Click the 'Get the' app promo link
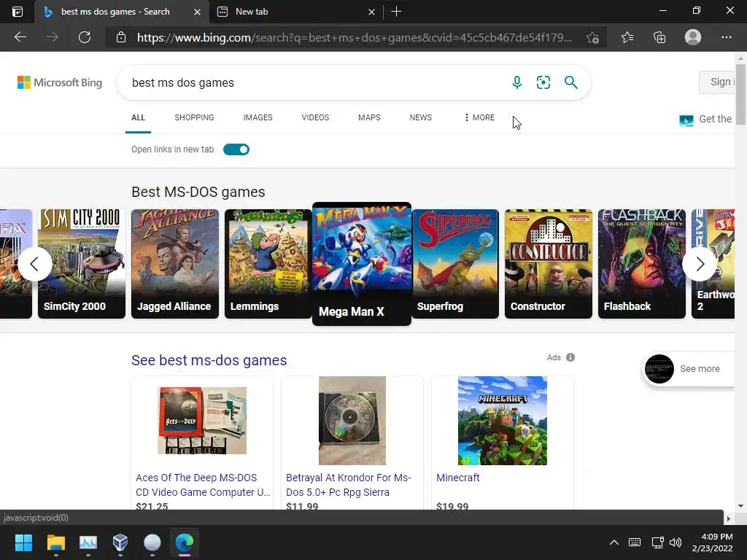Image resolution: width=747 pixels, height=560 pixels. [x=706, y=119]
